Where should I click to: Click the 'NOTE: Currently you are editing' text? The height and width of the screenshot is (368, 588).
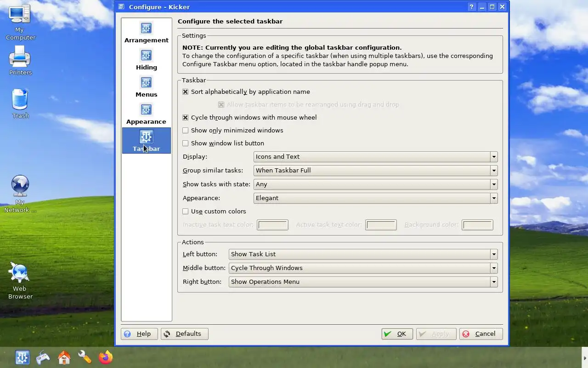click(292, 47)
